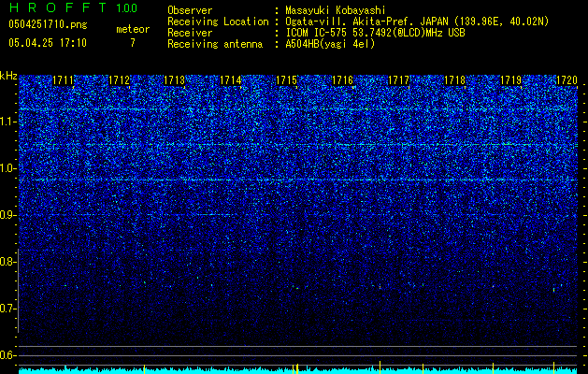Click the 1717 time axis label

point(398,80)
